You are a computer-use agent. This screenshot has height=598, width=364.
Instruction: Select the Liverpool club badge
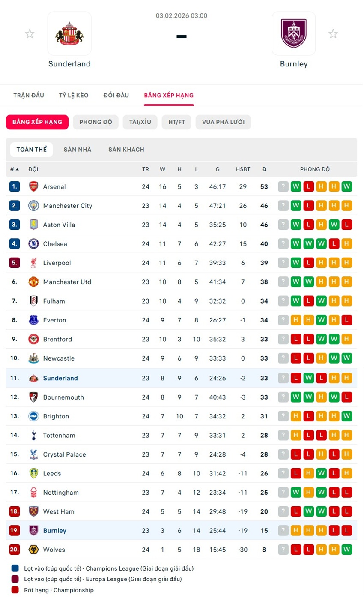click(x=33, y=263)
